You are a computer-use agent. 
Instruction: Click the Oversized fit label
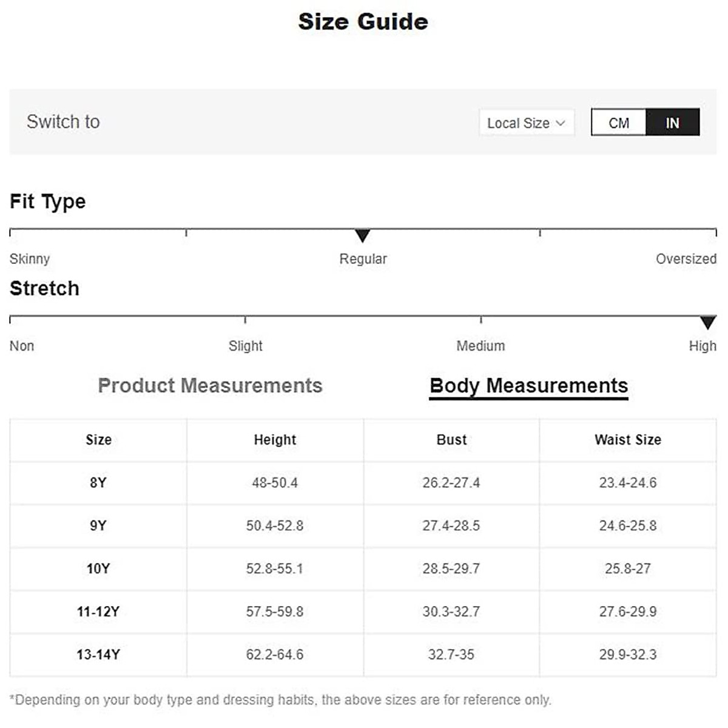(x=686, y=259)
